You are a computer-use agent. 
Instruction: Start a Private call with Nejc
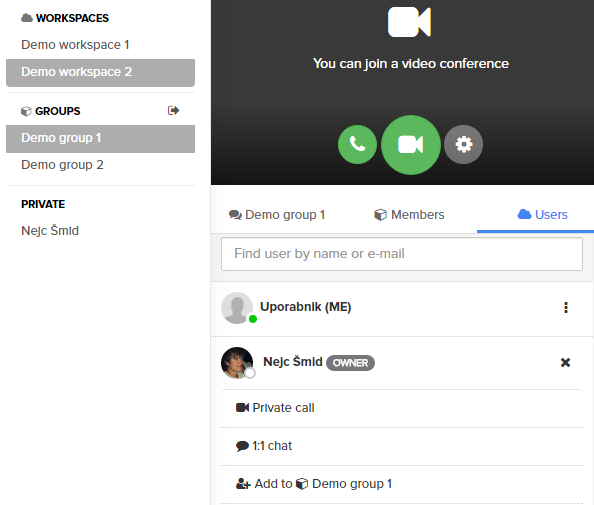tap(275, 408)
